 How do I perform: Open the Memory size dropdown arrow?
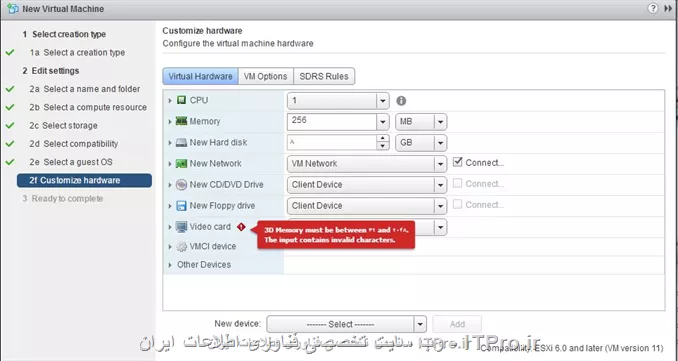[x=382, y=122]
